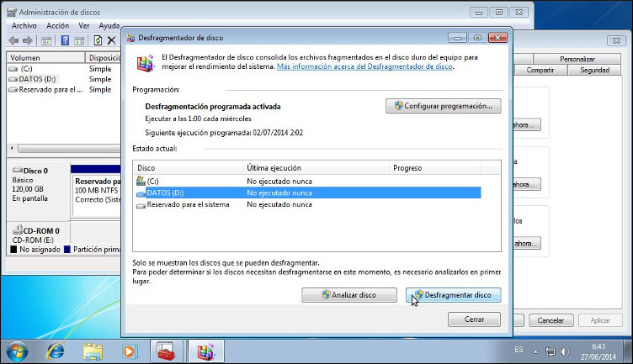Click the Desfragmentador de disco taskbar icon
Viewport: 633px width, 364px height.
pyautogui.click(x=205, y=351)
